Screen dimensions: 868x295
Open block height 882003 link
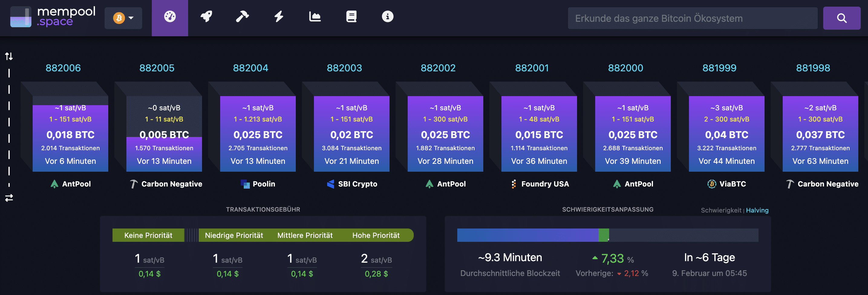click(x=344, y=68)
